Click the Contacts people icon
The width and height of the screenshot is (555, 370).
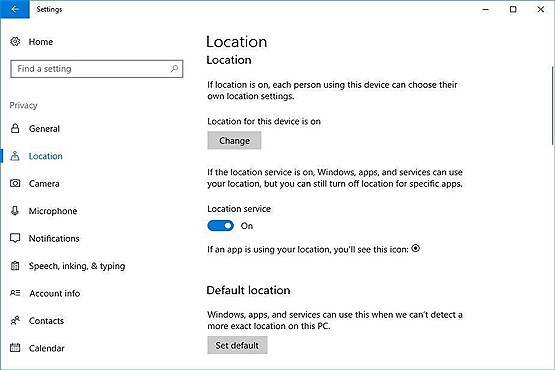tap(15, 320)
